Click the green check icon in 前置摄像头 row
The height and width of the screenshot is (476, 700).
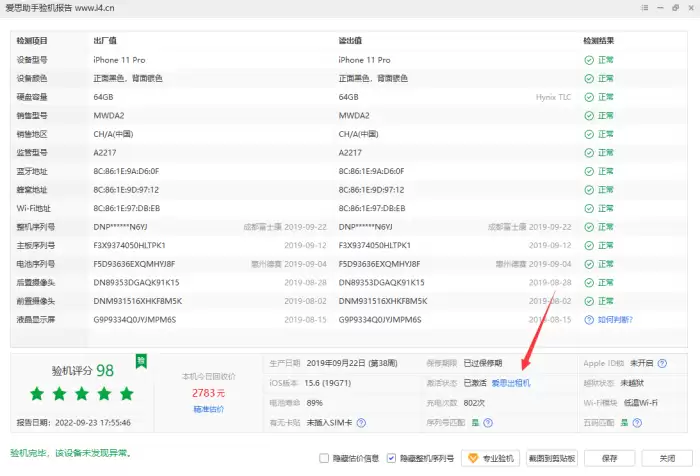(x=589, y=301)
